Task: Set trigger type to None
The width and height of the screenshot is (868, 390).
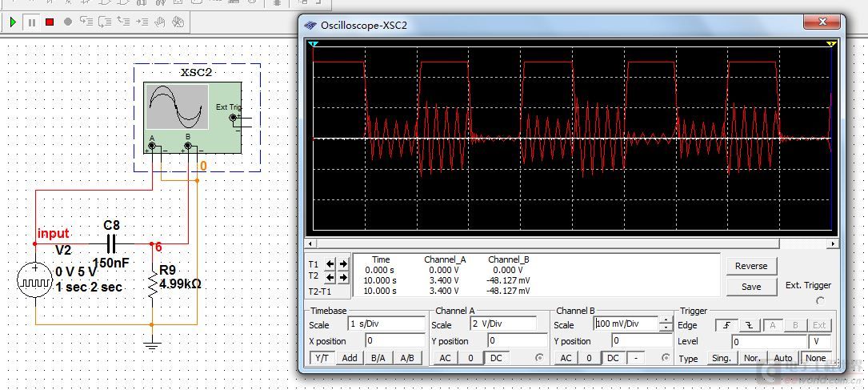Action: click(x=815, y=358)
